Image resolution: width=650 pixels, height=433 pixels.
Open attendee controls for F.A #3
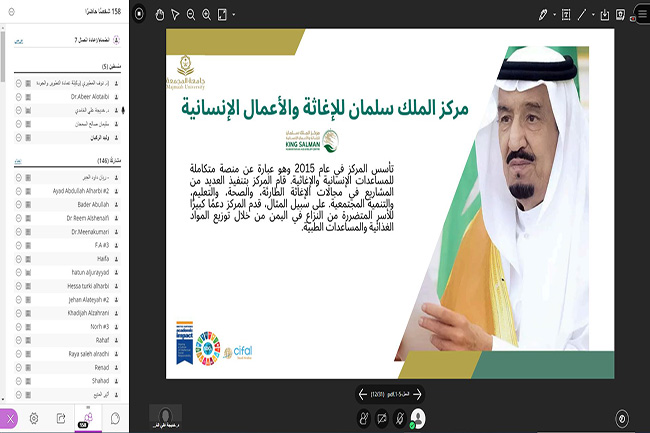coord(19,245)
